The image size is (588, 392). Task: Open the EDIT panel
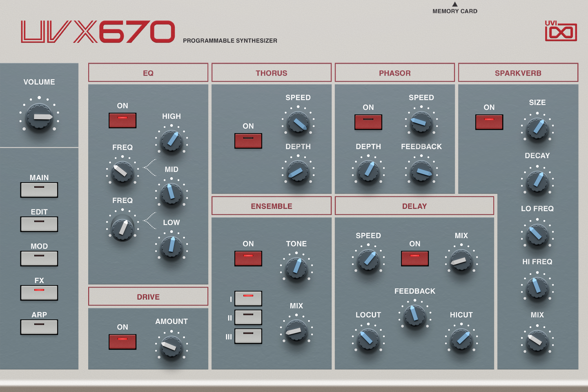(39, 224)
